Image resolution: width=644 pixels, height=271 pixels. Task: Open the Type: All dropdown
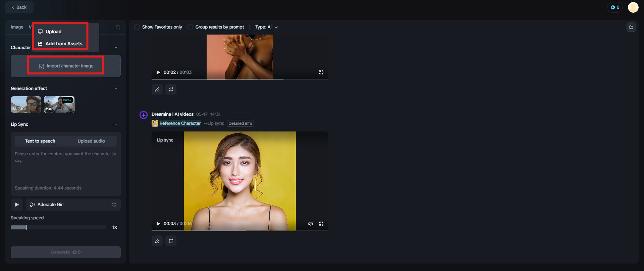[x=266, y=27]
